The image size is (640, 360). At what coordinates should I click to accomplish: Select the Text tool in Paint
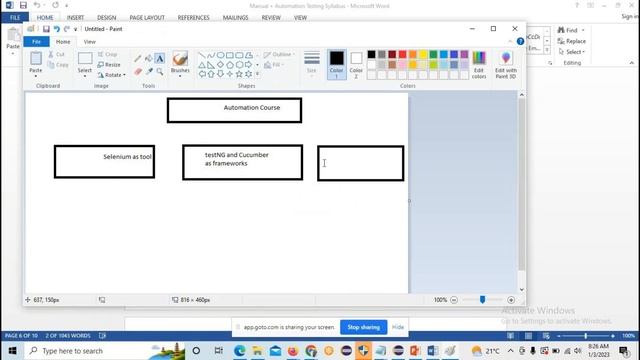pyautogui.click(x=160, y=58)
